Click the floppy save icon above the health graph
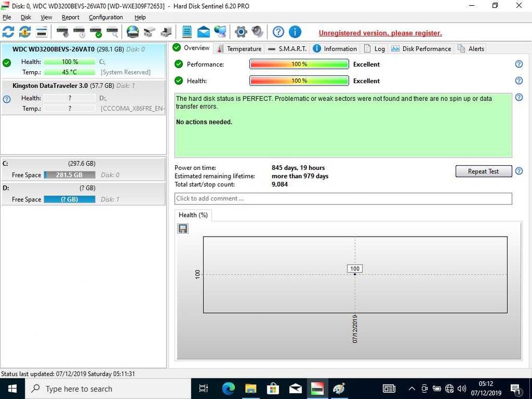Screen dimensions: 532x399 coord(183,229)
